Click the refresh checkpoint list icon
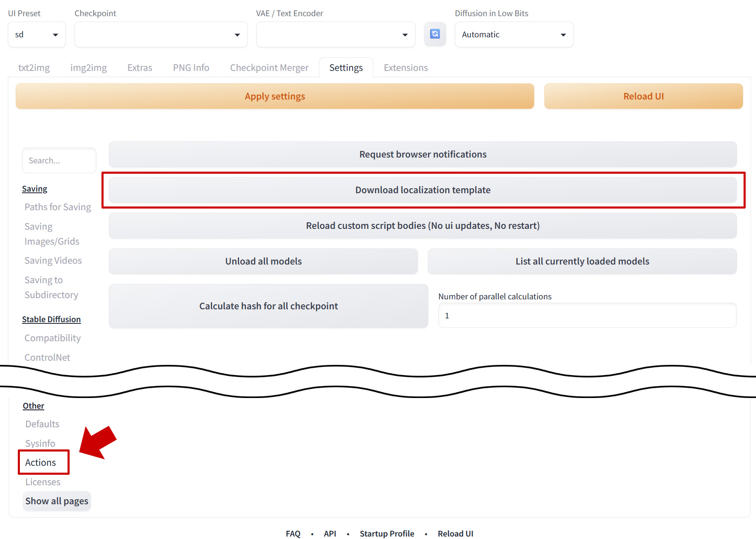The image size is (756, 539). coord(435,34)
